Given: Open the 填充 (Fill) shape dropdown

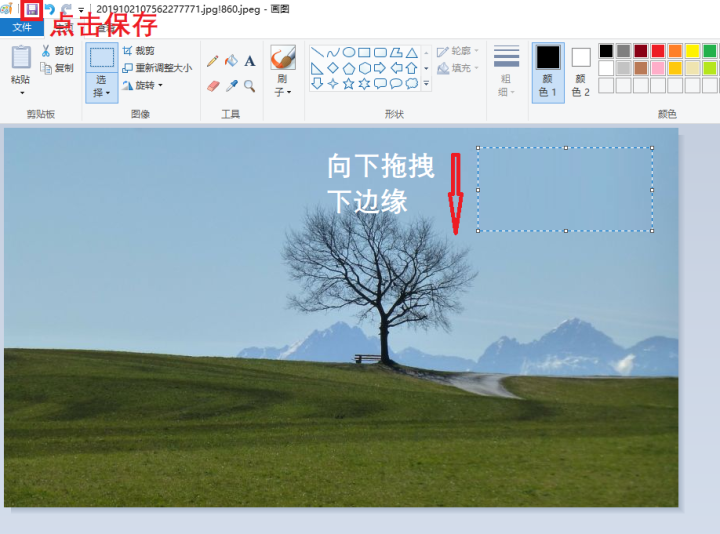Looking at the screenshot, I should pyautogui.click(x=458, y=68).
